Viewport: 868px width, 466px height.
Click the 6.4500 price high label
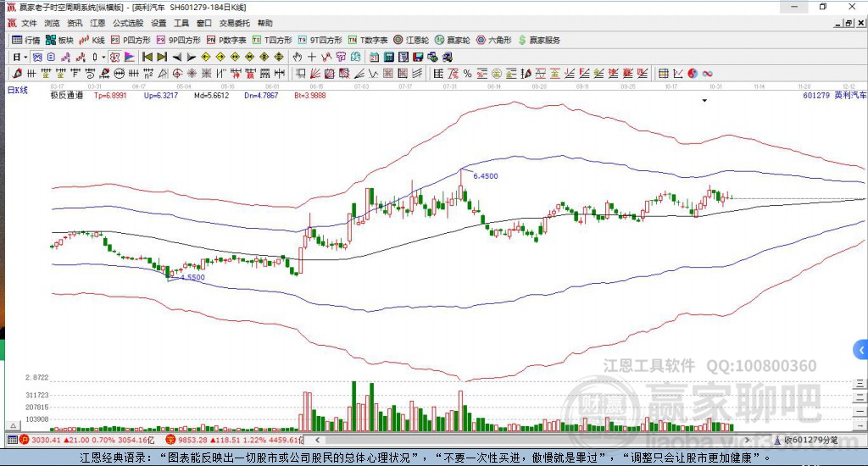point(486,176)
